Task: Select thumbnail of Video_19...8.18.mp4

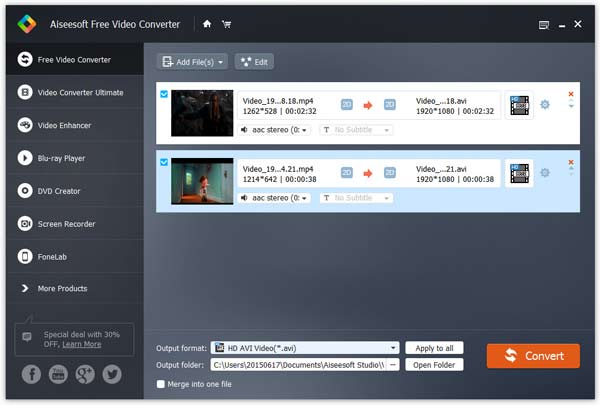Action: click(202, 113)
